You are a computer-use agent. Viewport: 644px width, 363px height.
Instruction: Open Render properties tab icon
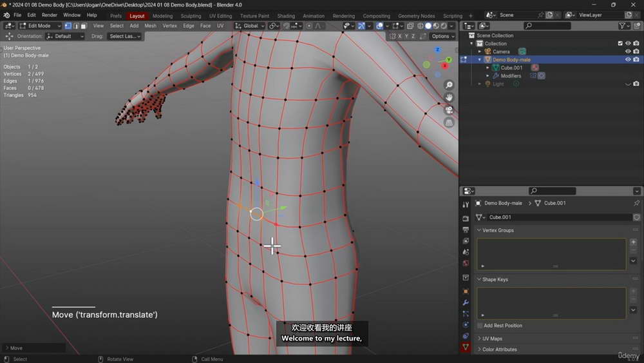466,219
